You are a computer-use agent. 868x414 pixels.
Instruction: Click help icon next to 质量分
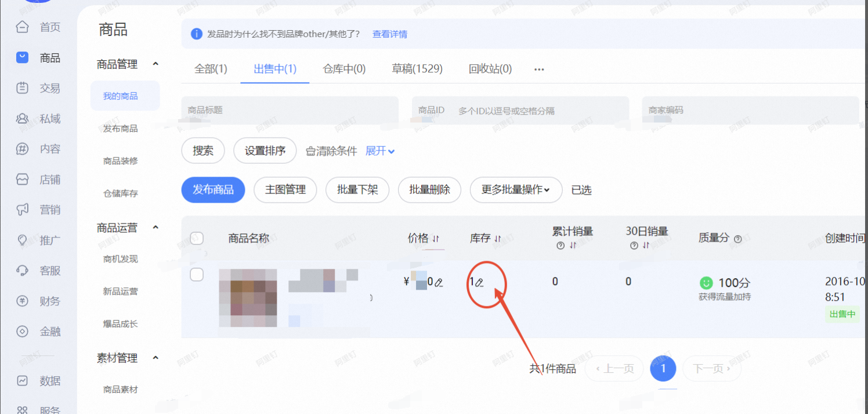point(738,239)
